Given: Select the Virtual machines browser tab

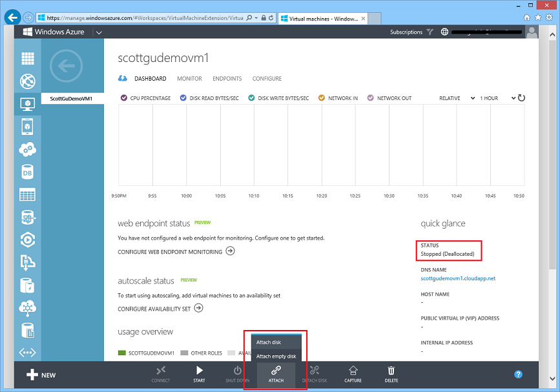Looking at the screenshot, I should 323,19.
